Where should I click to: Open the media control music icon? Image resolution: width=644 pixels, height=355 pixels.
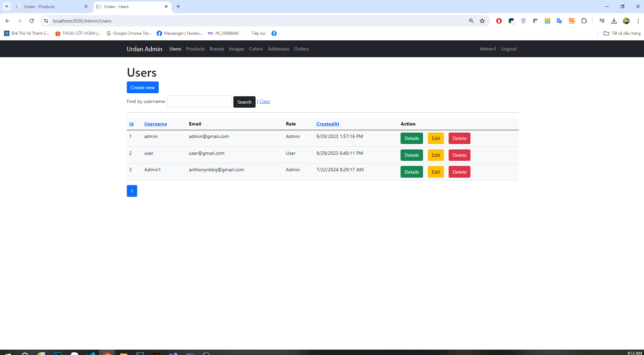602,21
